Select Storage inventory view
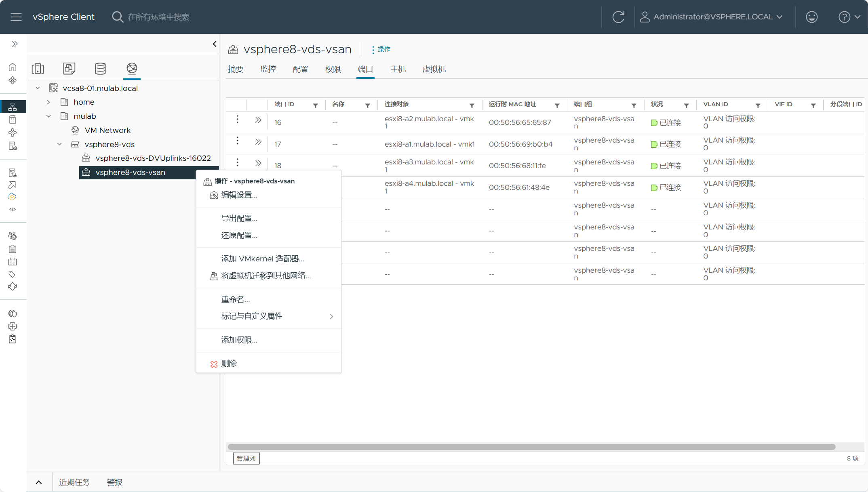868x492 pixels. click(x=100, y=68)
